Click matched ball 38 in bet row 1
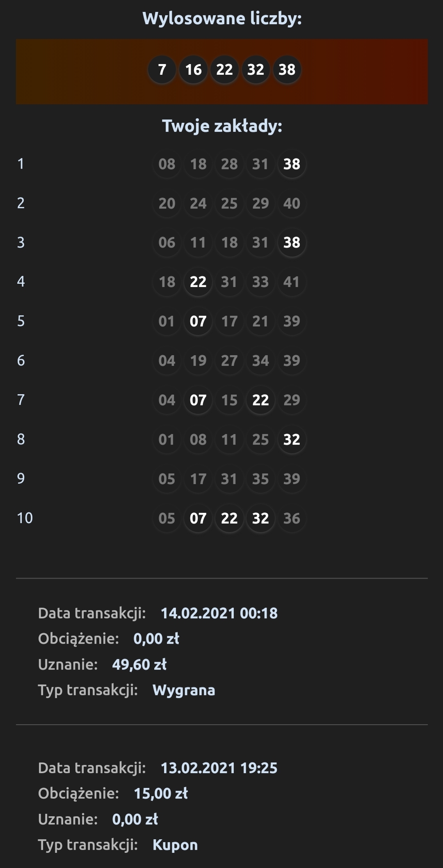The width and height of the screenshot is (443, 868). coord(292,164)
